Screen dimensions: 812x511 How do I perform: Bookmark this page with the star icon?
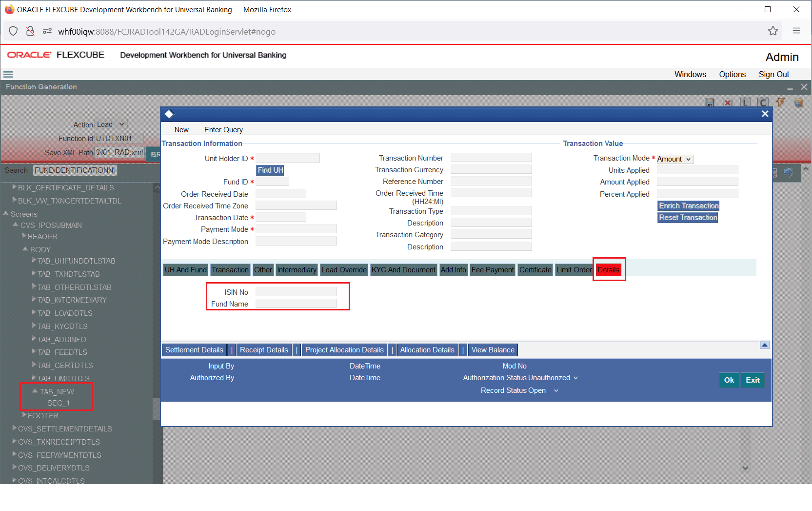773,31
